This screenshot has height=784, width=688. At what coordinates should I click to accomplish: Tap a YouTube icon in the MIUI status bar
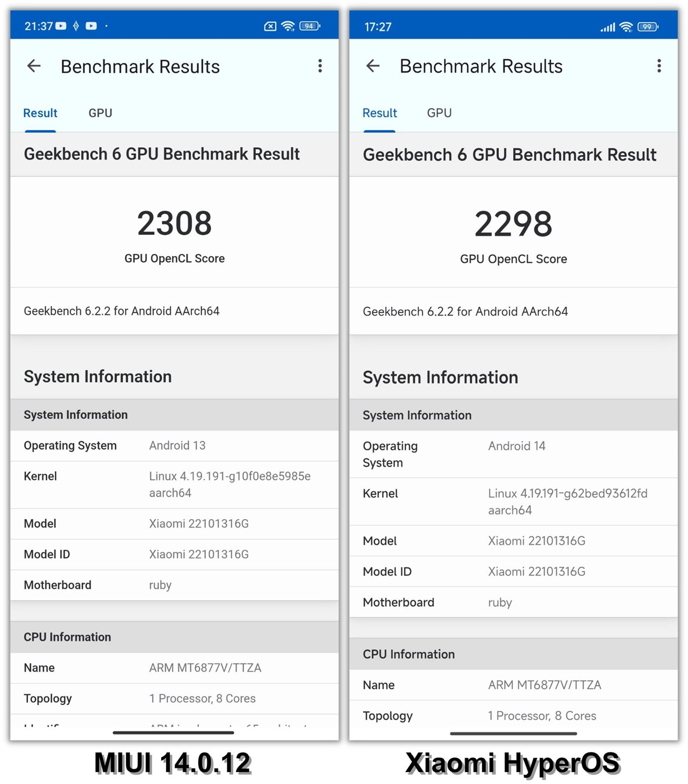[x=61, y=25]
